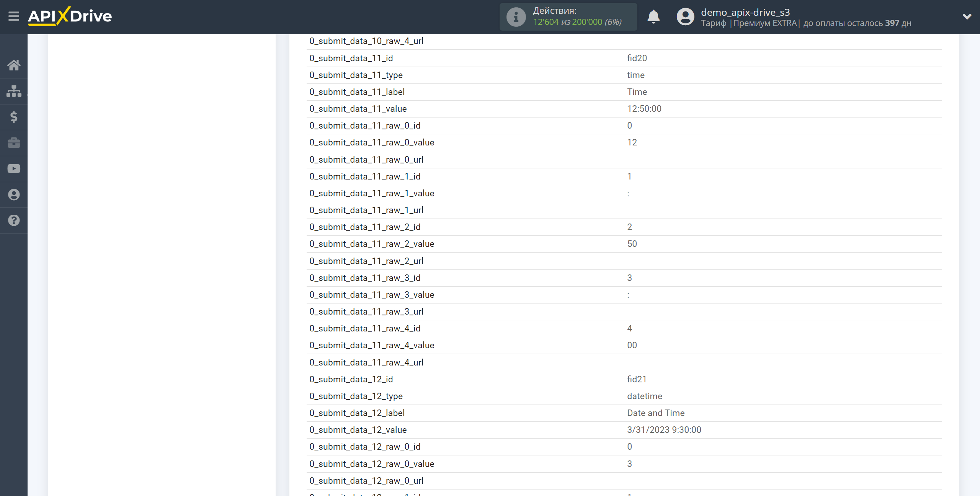Select 0_submit_data_11_raw_4_value field name

point(372,345)
